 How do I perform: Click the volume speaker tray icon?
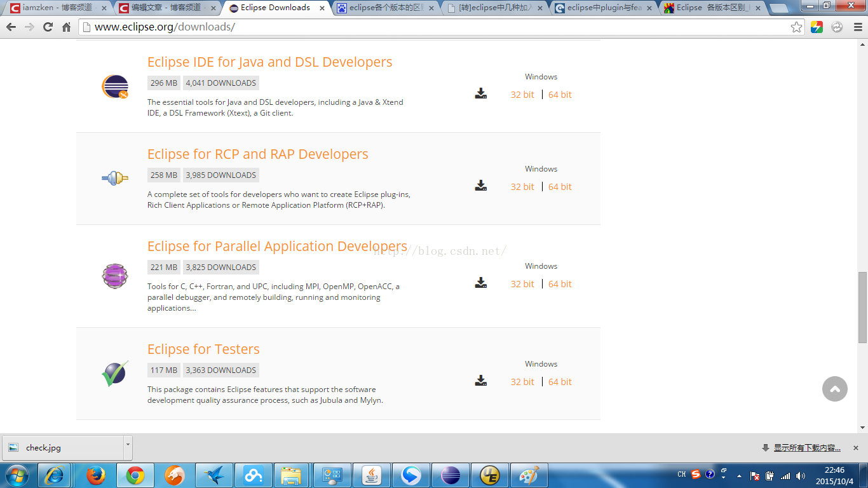coord(800,475)
